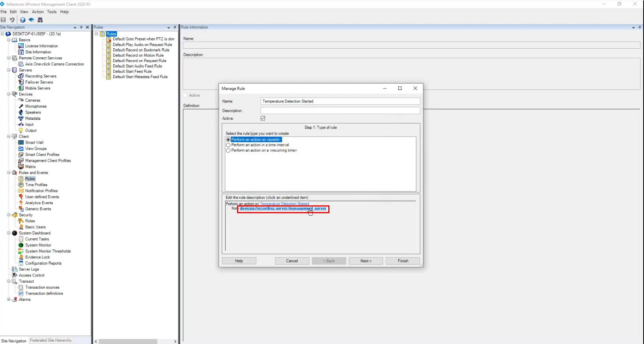Click the View Groups icon
This screenshot has width=644, height=344.
click(21, 148)
